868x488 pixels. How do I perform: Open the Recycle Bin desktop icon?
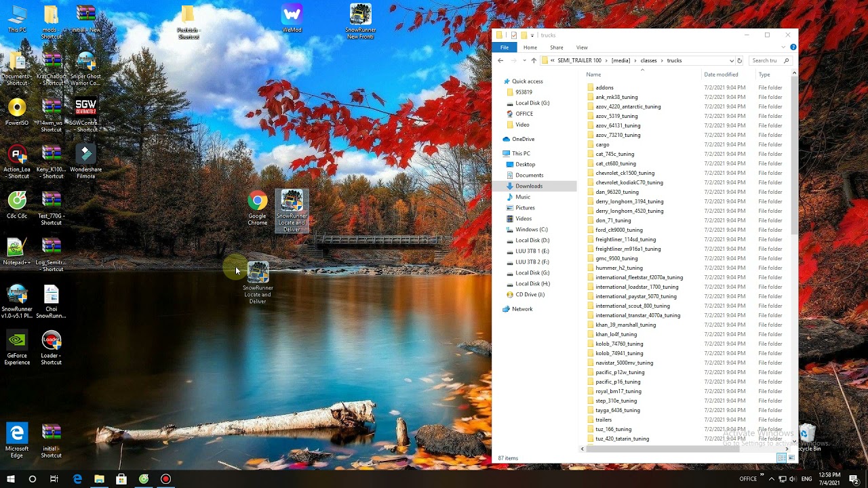tap(807, 437)
